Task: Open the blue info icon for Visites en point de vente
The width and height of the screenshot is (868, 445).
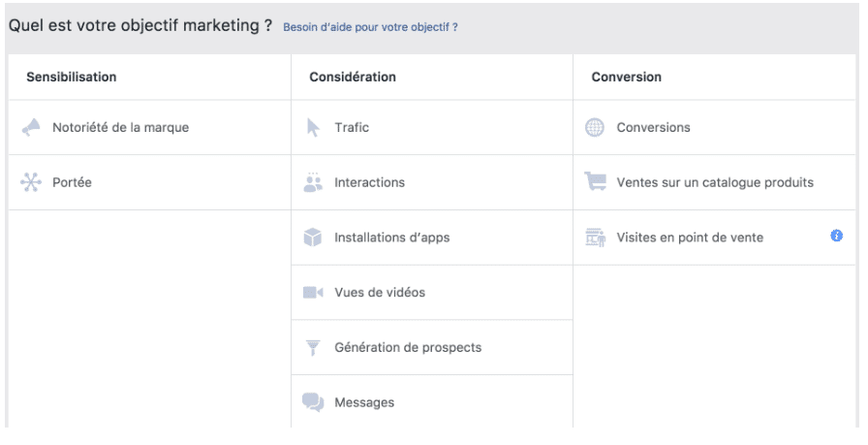Action: point(836,237)
